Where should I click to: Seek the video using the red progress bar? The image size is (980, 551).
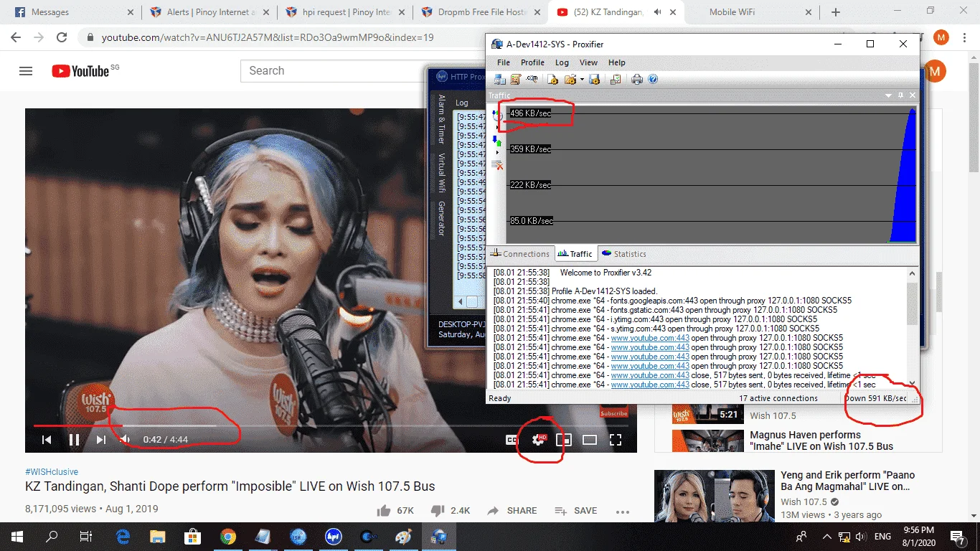[x=331, y=425]
